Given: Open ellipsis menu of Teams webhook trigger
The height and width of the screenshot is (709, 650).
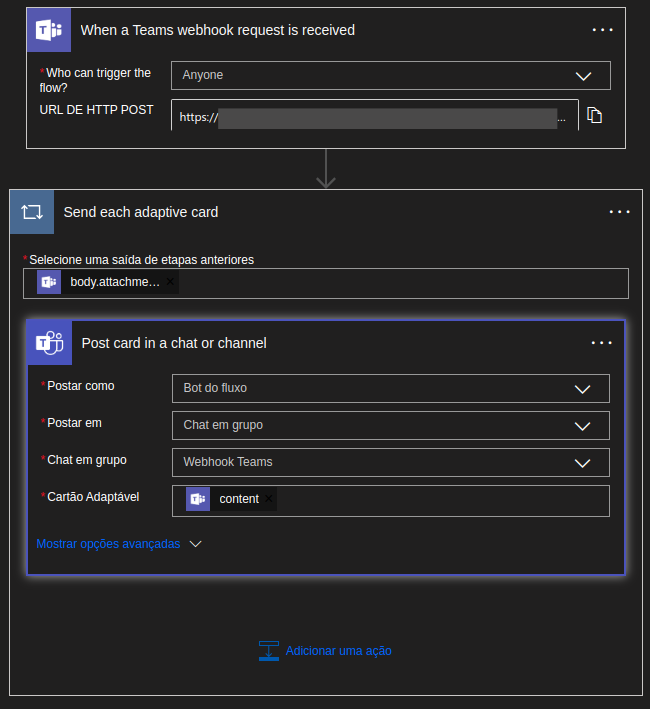Looking at the screenshot, I should [602, 30].
